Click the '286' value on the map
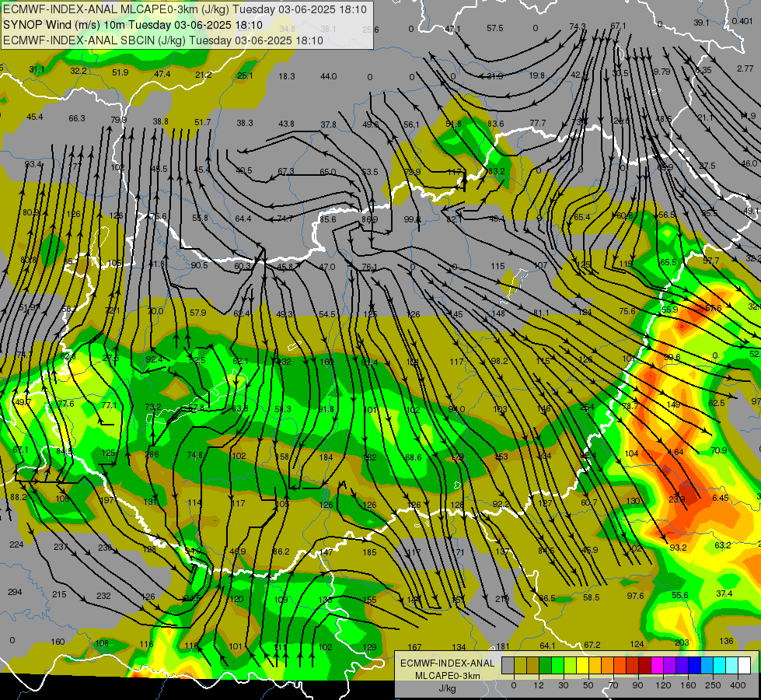 click(152, 455)
